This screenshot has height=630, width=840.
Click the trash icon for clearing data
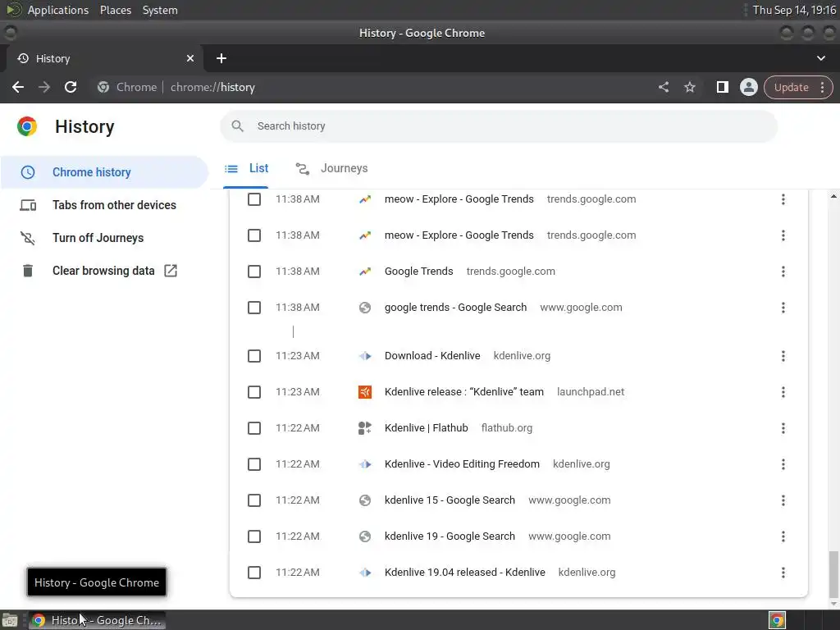28,271
